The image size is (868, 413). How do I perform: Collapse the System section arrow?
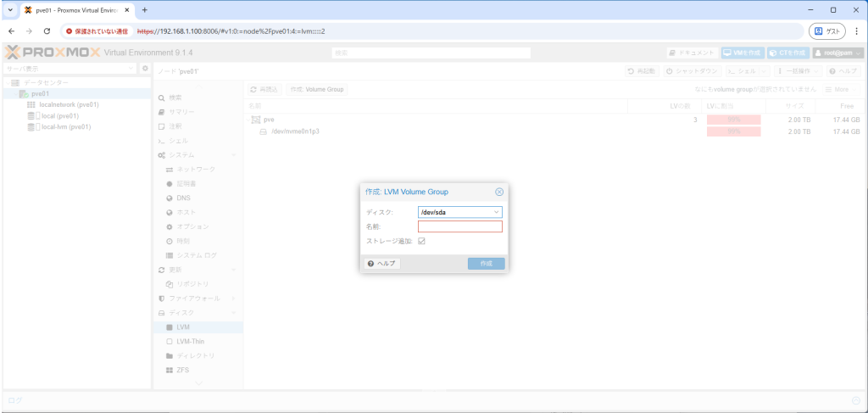(234, 155)
